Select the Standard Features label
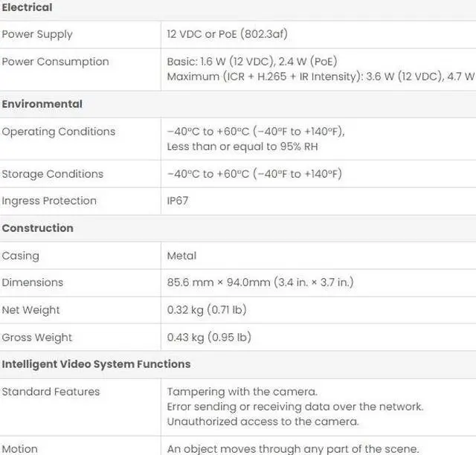Viewport: 476px width, 455px height. 51,392
